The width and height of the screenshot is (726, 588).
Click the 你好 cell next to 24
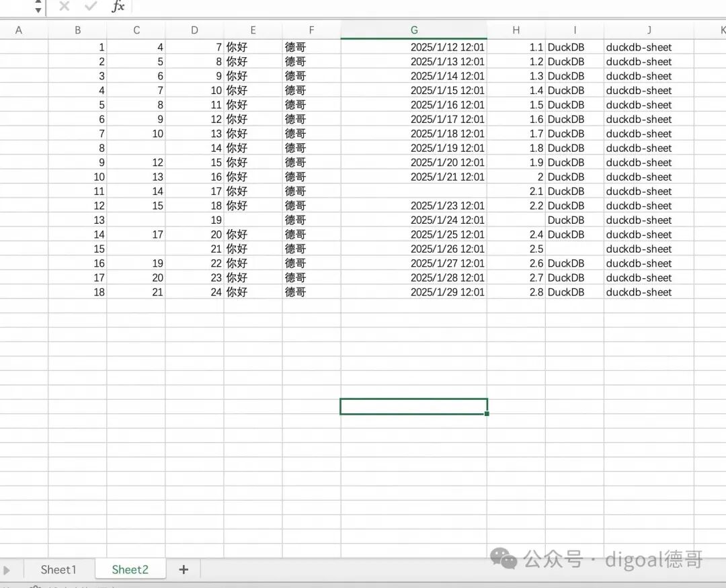tap(253, 292)
